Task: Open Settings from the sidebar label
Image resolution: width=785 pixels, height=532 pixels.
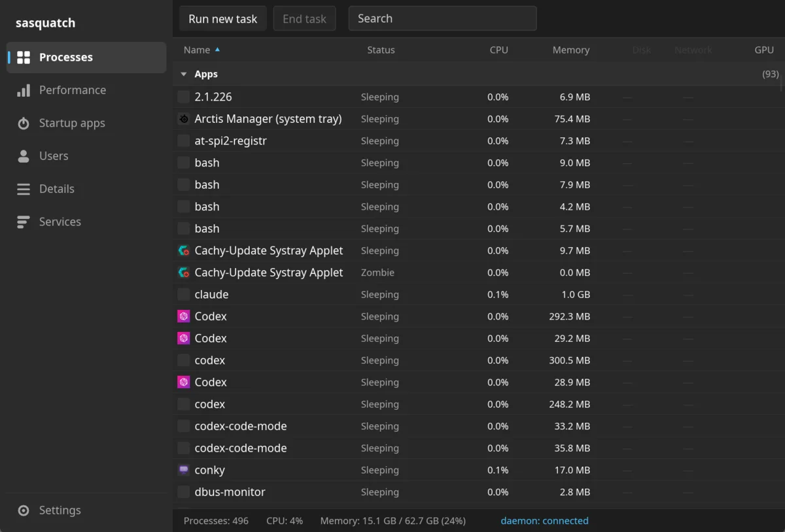Action: point(60,510)
